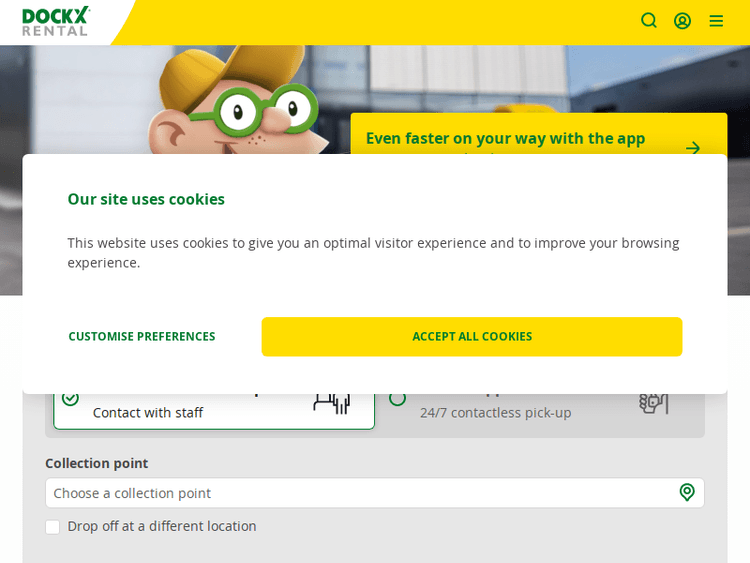The width and height of the screenshot is (750, 563).
Task: Click 'Customise Preferences' button
Action: (x=142, y=337)
